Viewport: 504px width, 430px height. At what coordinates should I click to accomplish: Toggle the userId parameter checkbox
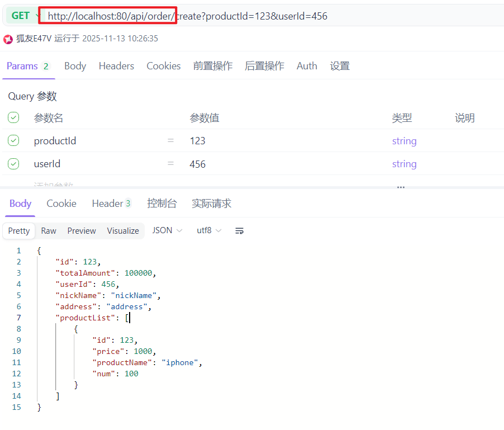[x=13, y=164]
